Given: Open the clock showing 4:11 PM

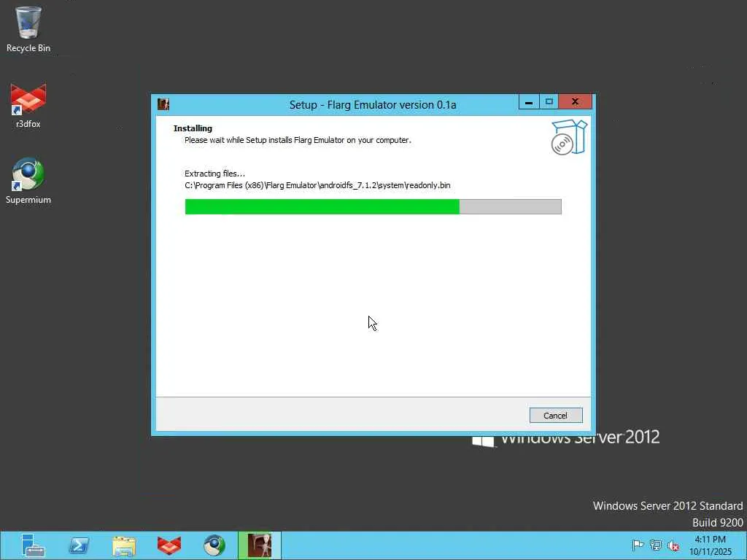Looking at the screenshot, I should [x=711, y=545].
